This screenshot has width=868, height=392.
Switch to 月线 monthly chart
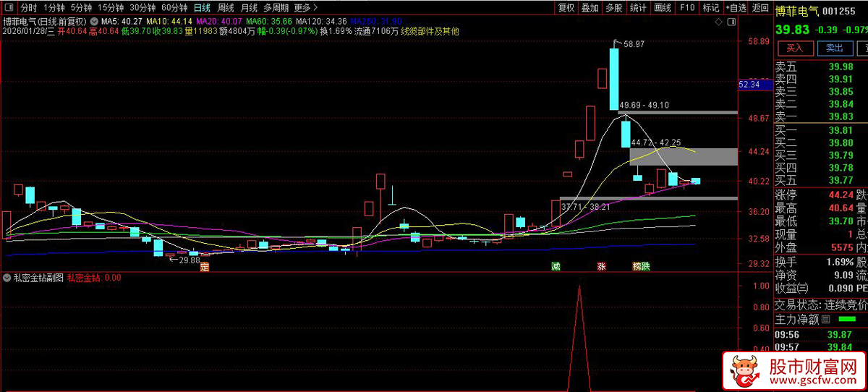249,8
